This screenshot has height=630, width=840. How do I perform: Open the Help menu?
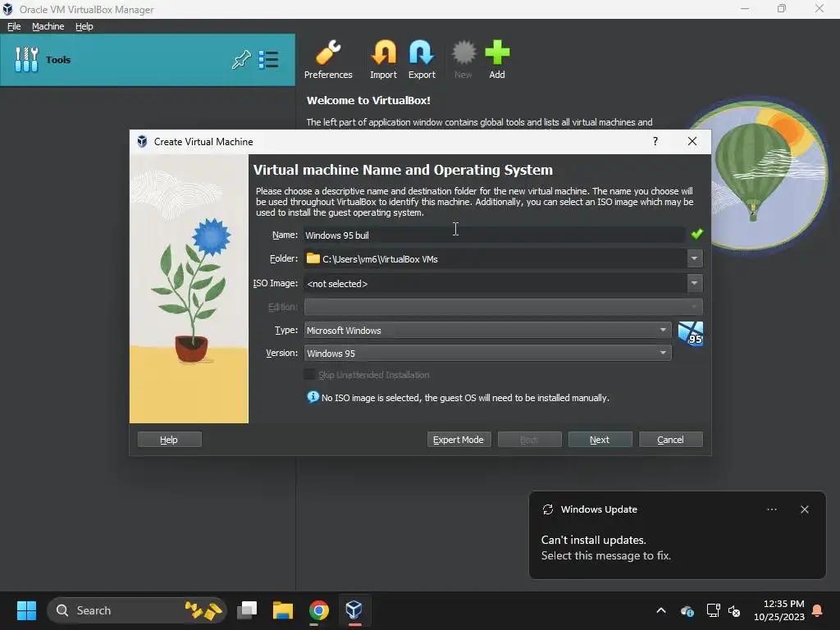84,26
